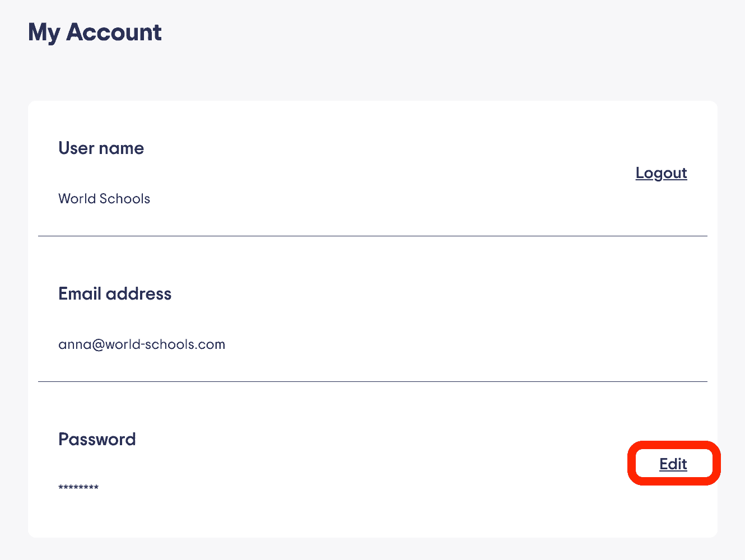Click the Email address label
Image resolution: width=745 pixels, height=560 pixels.
(115, 294)
